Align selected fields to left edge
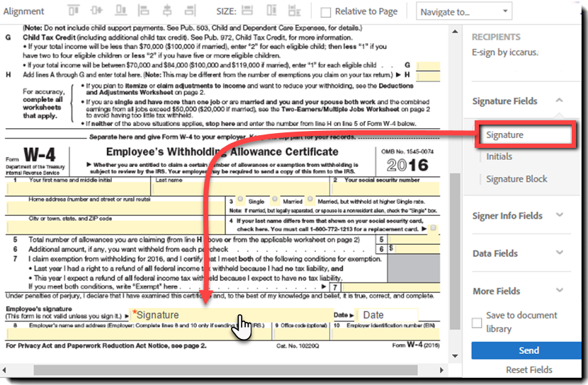The width and height of the screenshot is (588, 385). coord(143,11)
